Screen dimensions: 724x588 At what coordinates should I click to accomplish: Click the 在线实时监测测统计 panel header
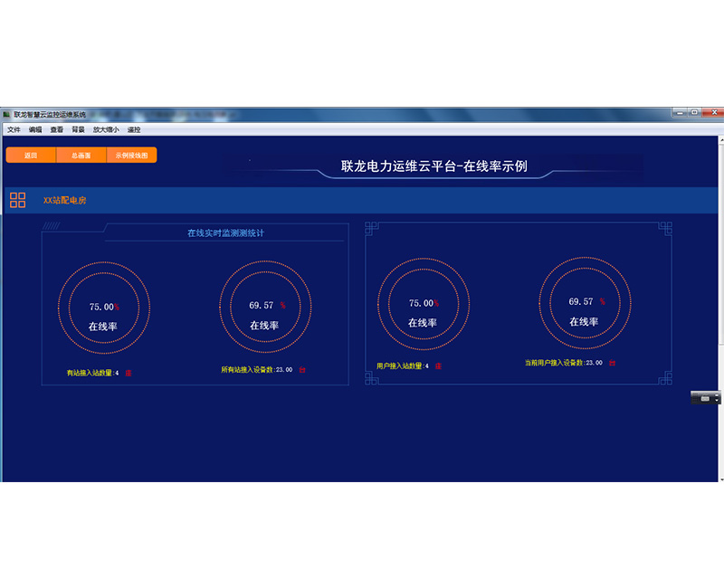(x=225, y=233)
